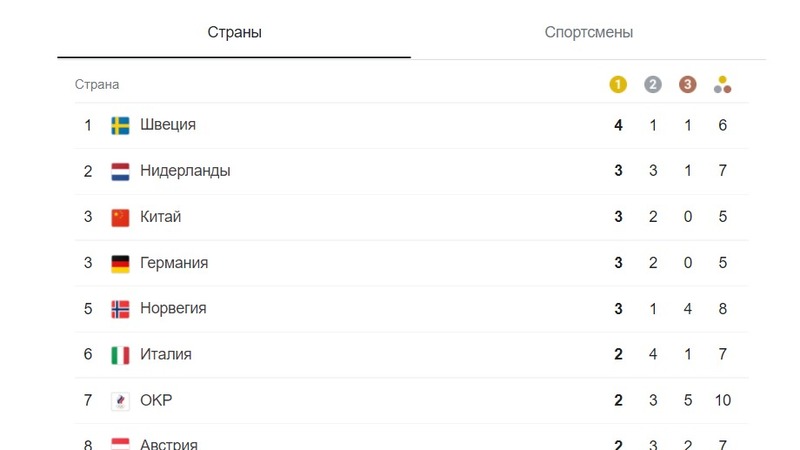800x450 pixels.
Task: Click the silver medal column icon
Action: coord(653,84)
